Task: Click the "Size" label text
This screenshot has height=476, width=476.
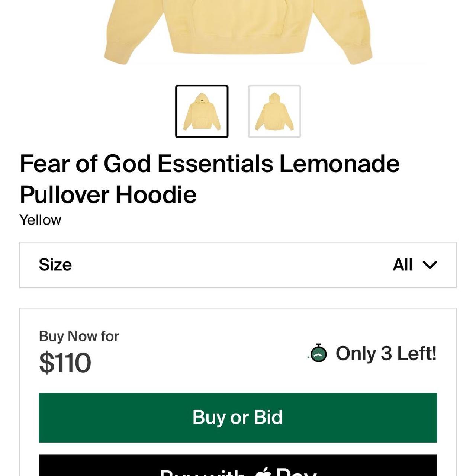Action: (x=55, y=265)
